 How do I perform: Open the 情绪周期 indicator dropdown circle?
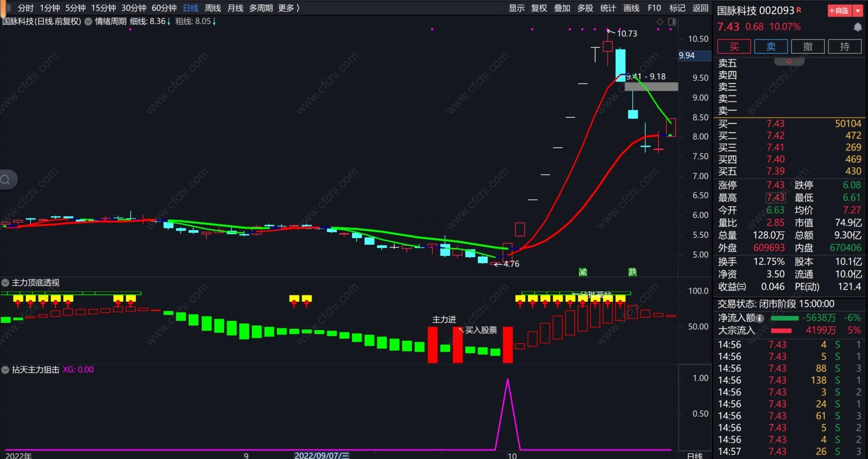(88, 22)
